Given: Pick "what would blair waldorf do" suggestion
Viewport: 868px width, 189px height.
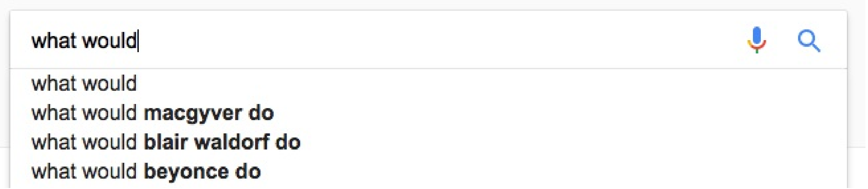Looking at the screenshot, I should 166,142.
